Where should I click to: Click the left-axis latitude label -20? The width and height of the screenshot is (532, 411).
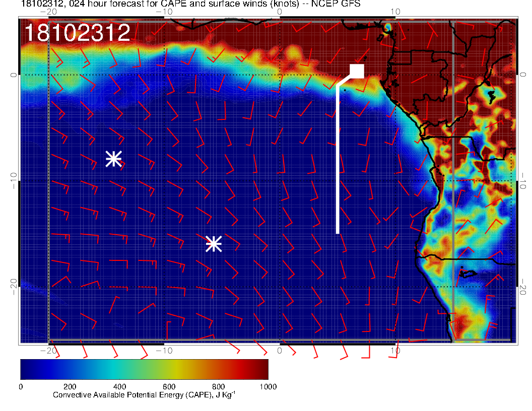coord(13,287)
